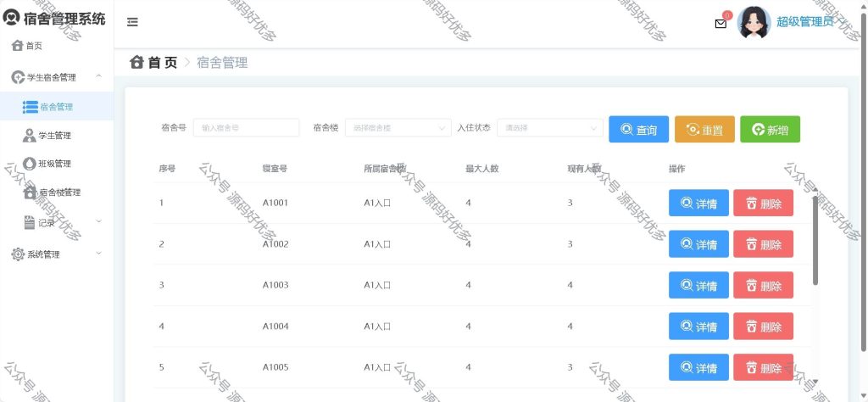
Task: Click the building icon beside 宿舍楼管理
Action: point(30,193)
